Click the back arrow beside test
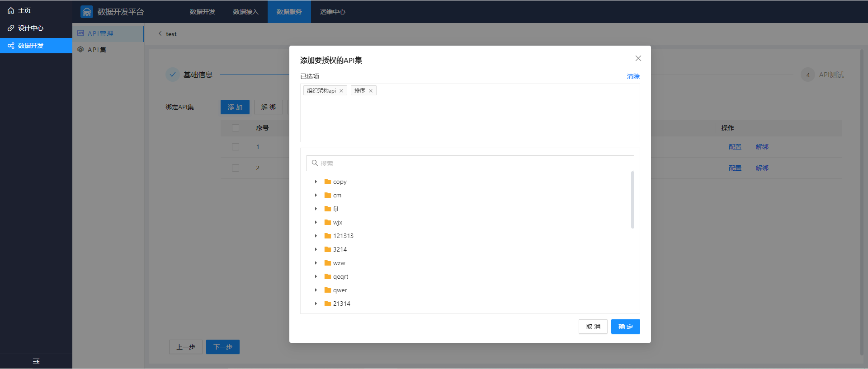 coord(160,33)
